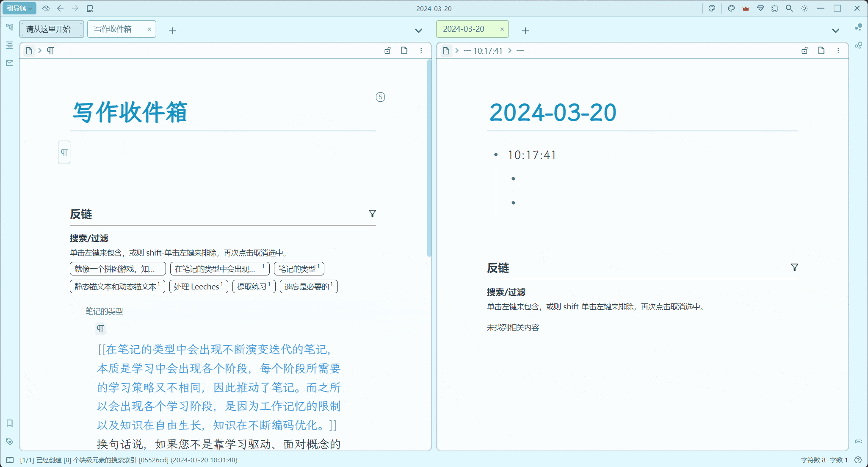Toggle the cloud sync icon

click(46, 8)
